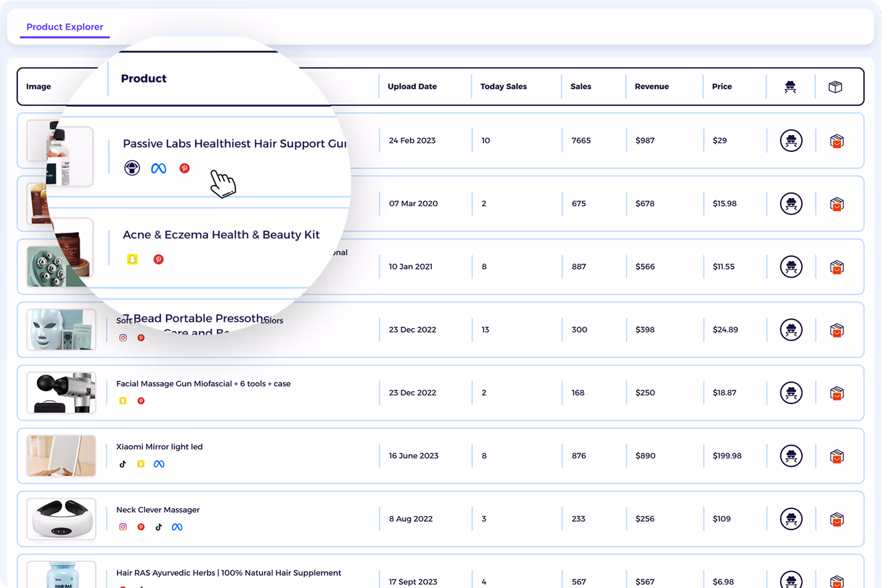
Task: Click the Xiaomi mirror product thumbnail
Action: pyautogui.click(x=61, y=456)
